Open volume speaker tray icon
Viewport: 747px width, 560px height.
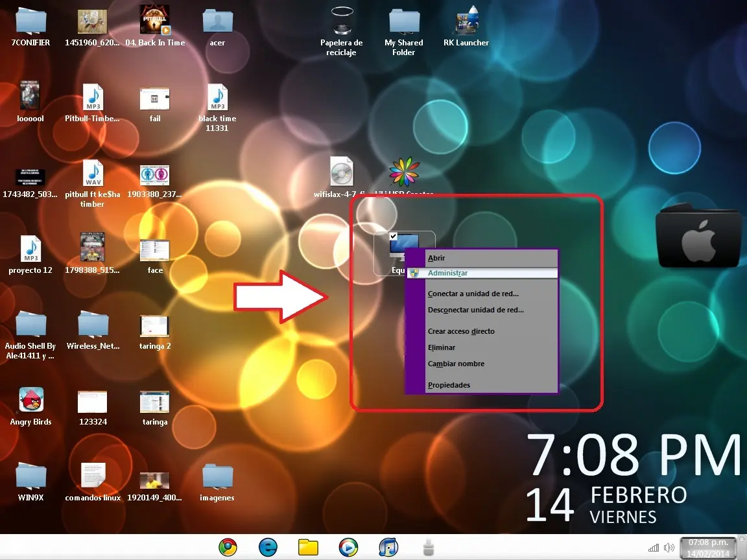[669, 548]
